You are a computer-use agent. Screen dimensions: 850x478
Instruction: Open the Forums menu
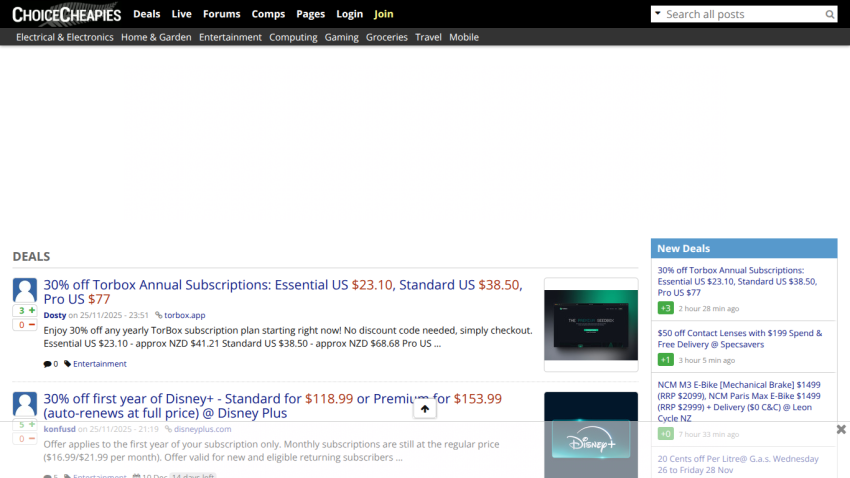coord(222,14)
